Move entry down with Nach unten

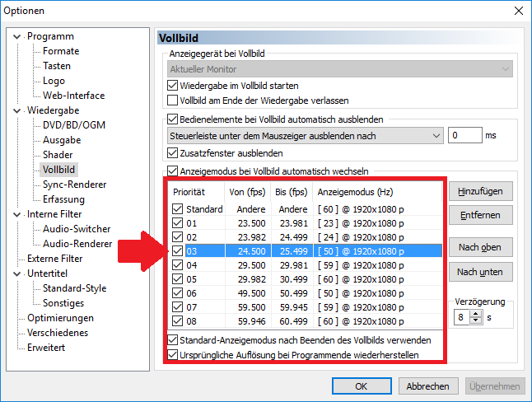(480, 272)
